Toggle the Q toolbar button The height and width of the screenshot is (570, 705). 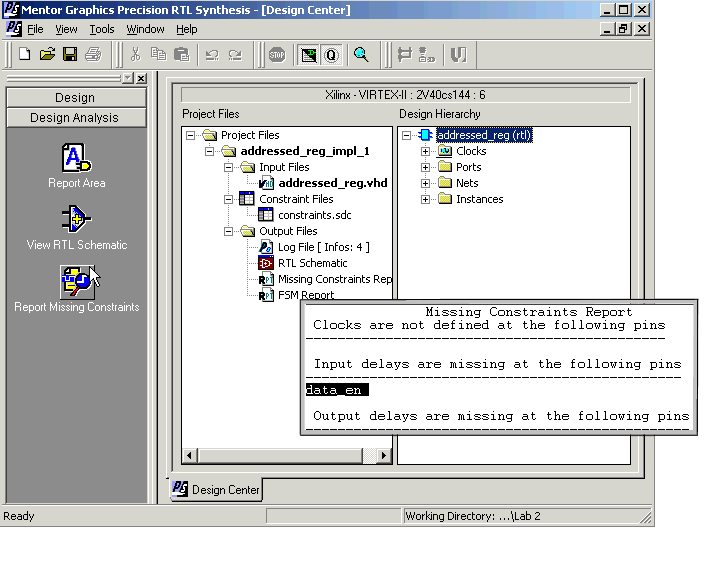tap(331, 55)
